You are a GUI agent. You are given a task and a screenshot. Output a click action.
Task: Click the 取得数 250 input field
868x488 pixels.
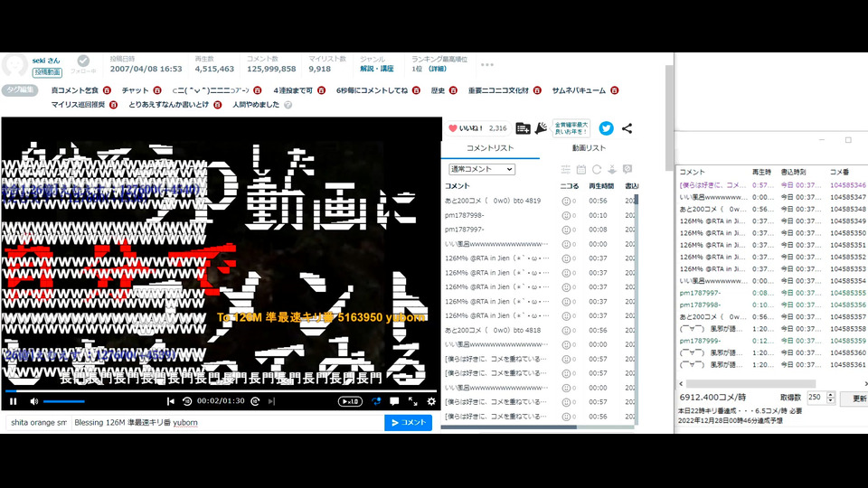816,398
